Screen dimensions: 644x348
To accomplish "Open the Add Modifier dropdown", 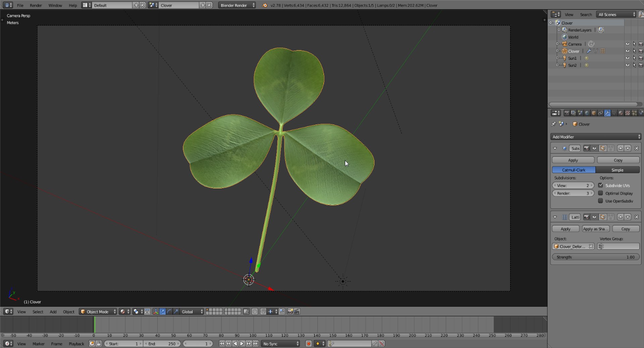I will pos(596,137).
